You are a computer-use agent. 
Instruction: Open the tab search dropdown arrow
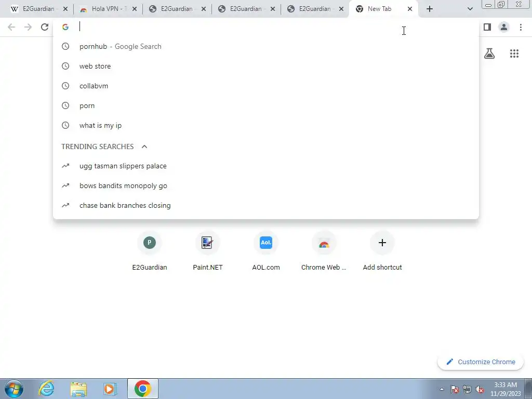[x=470, y=9]
